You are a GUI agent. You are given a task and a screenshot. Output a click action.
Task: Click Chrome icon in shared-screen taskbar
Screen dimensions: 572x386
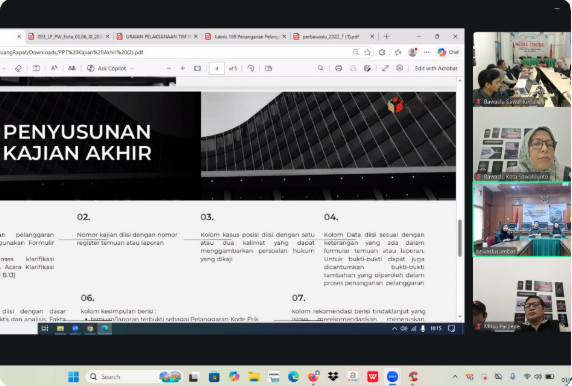coord(90,328)
